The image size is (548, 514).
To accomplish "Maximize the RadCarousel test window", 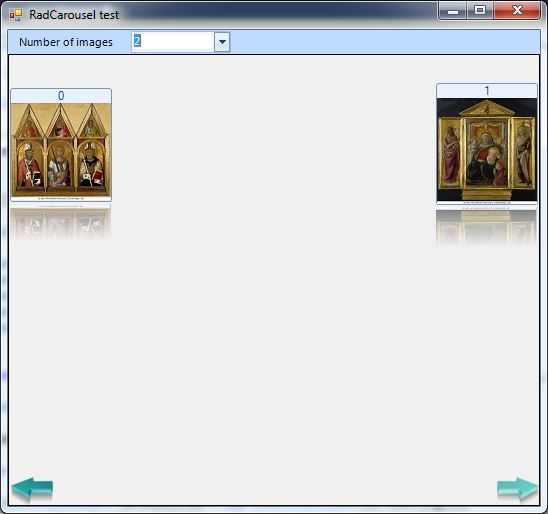I will tap(480, 10).
